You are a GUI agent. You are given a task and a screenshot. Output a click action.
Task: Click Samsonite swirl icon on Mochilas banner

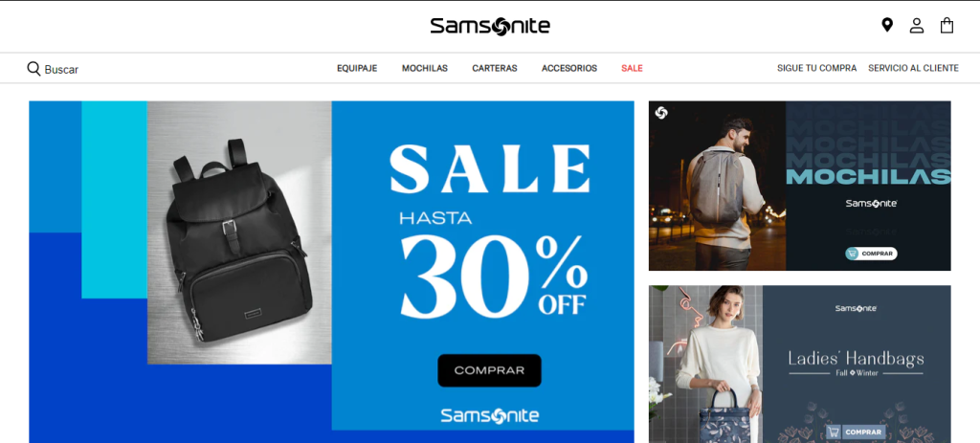[662, 113]
